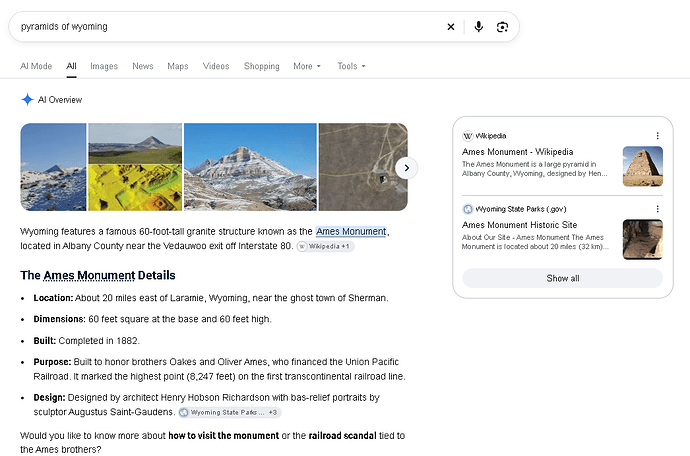Open the pyramid photo in the Wikipedia card
The width and height of the screenshot is (690, 456).
coord(642,166)
